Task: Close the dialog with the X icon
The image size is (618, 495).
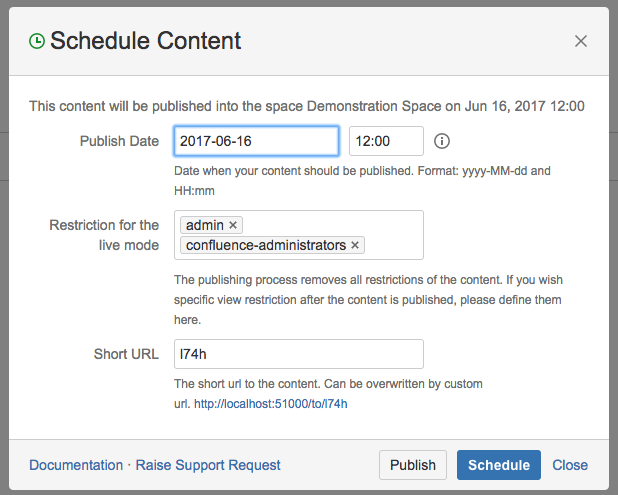Action: (x=581, y=41)
